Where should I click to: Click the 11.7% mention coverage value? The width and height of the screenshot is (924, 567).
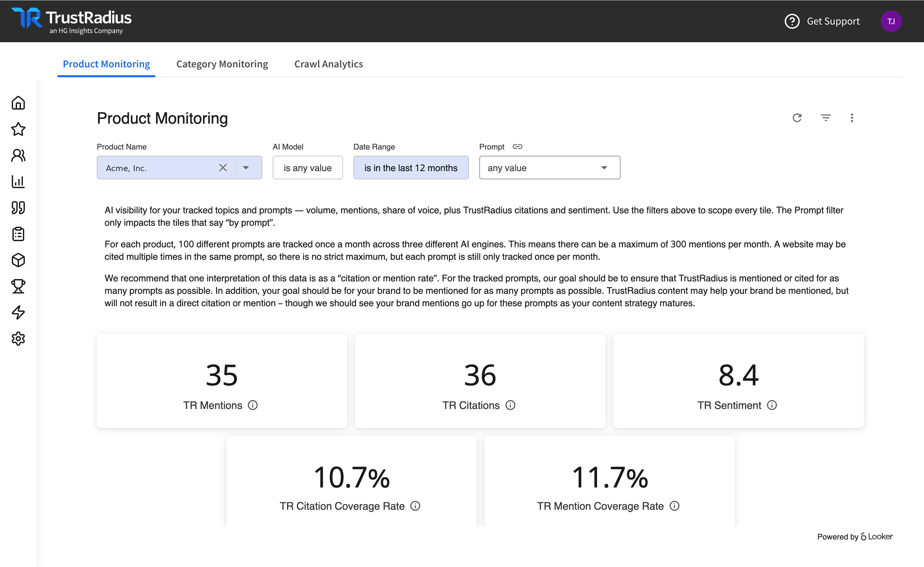click(x=610, y=477)
